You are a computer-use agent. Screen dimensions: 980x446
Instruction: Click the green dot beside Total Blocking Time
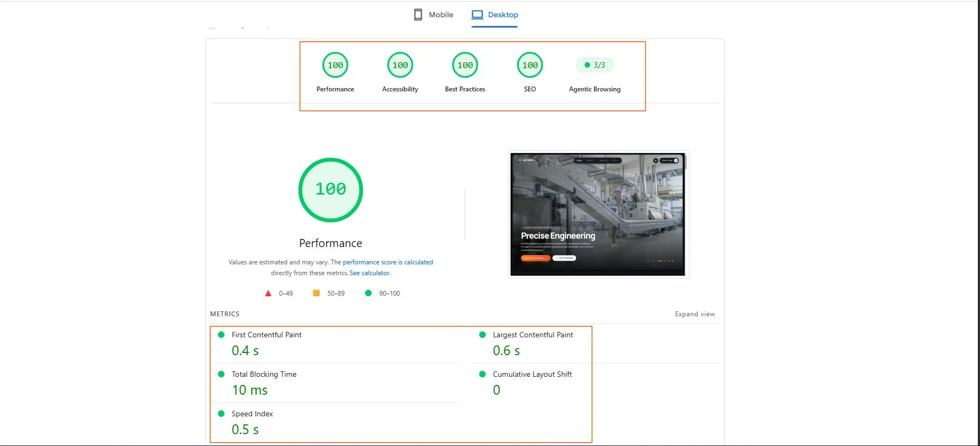click(221, 374)
